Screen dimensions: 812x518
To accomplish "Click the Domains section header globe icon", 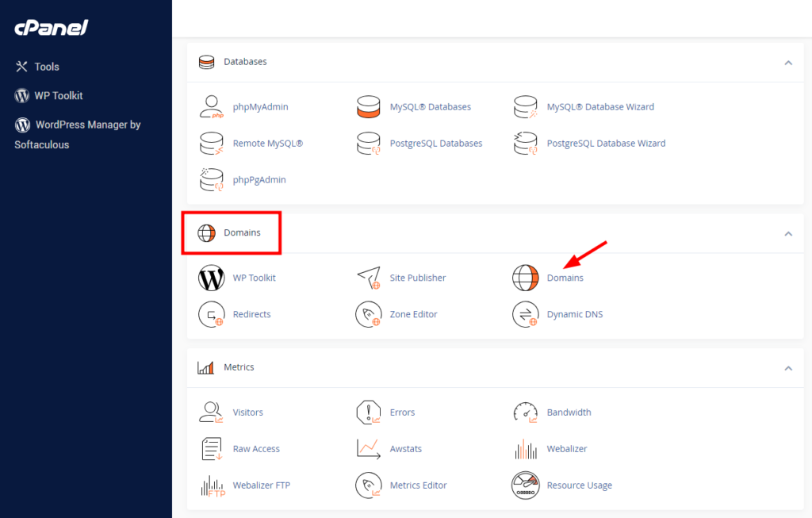I will click(207, 233).
